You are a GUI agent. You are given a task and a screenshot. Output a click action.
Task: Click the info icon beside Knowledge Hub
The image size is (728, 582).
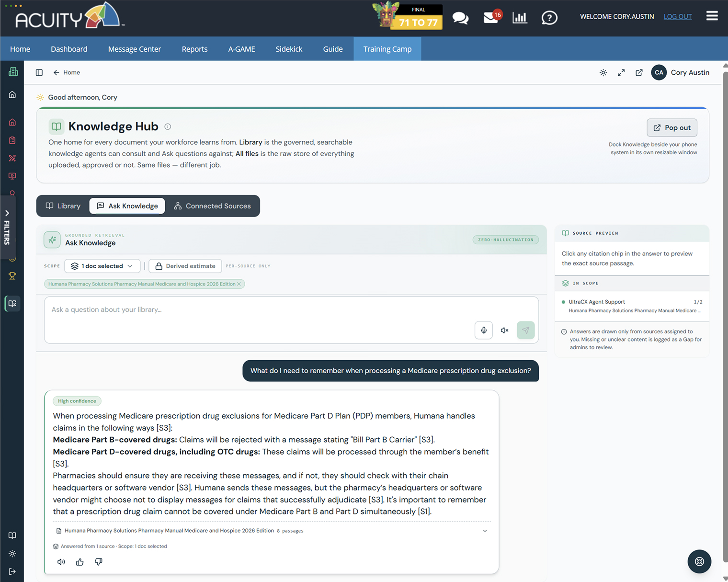168,126
